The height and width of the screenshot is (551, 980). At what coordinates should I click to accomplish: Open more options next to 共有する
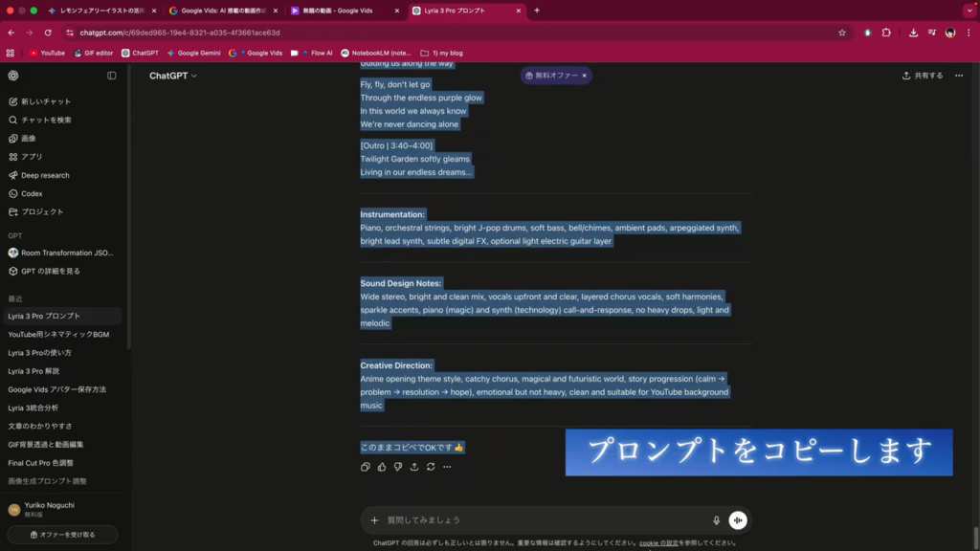[959, 76]
